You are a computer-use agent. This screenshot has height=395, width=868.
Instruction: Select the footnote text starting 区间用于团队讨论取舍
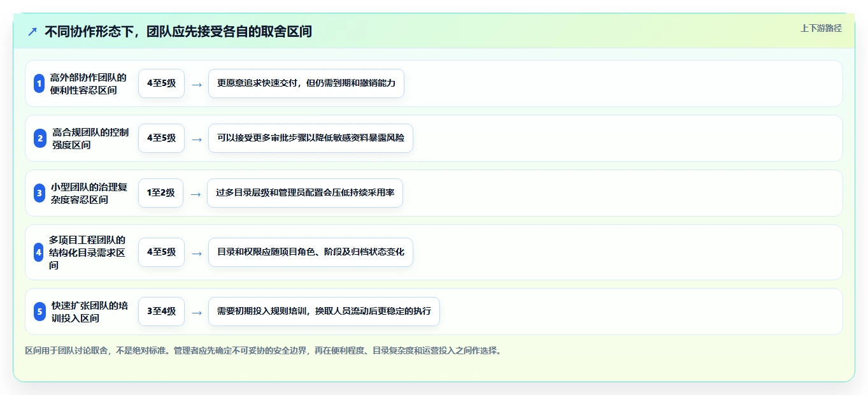click(x=263, y=351)
